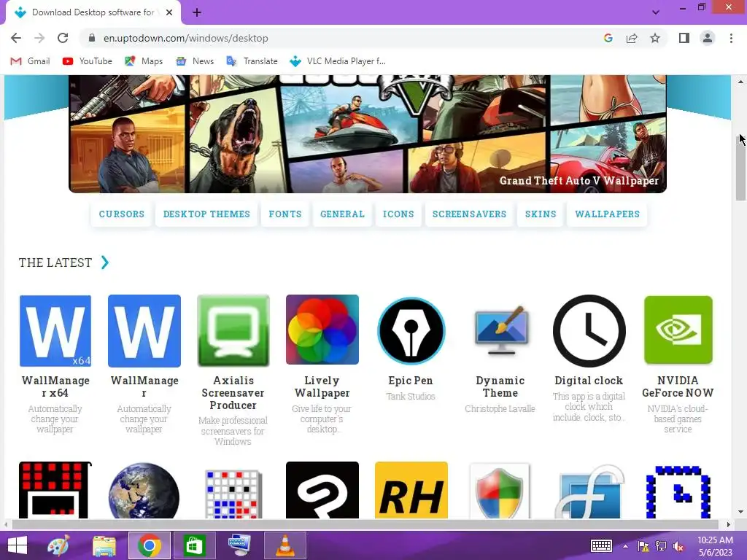
Task: Open the touch keyboard from the tray
Action: click(x=601, y=545)
